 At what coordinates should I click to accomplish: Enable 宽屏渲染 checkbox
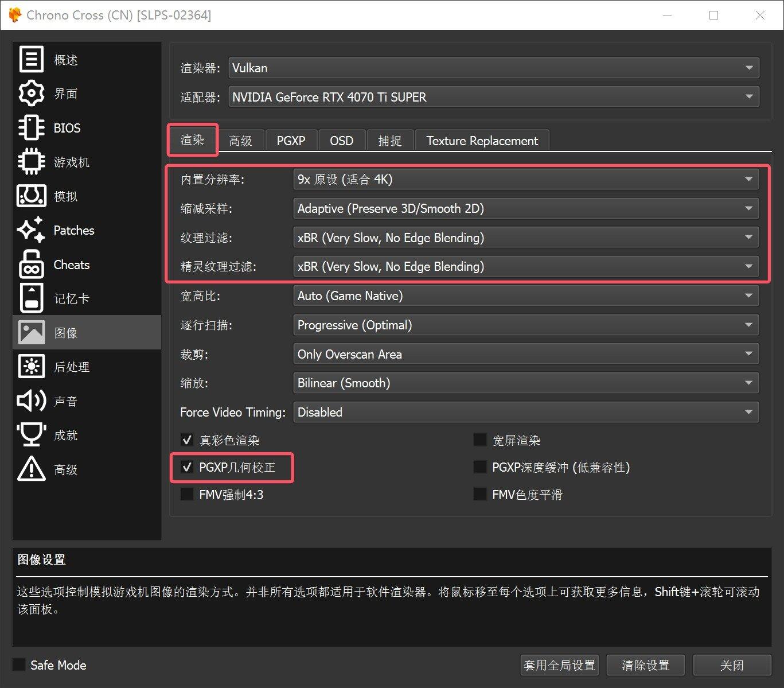pos(480,440)
